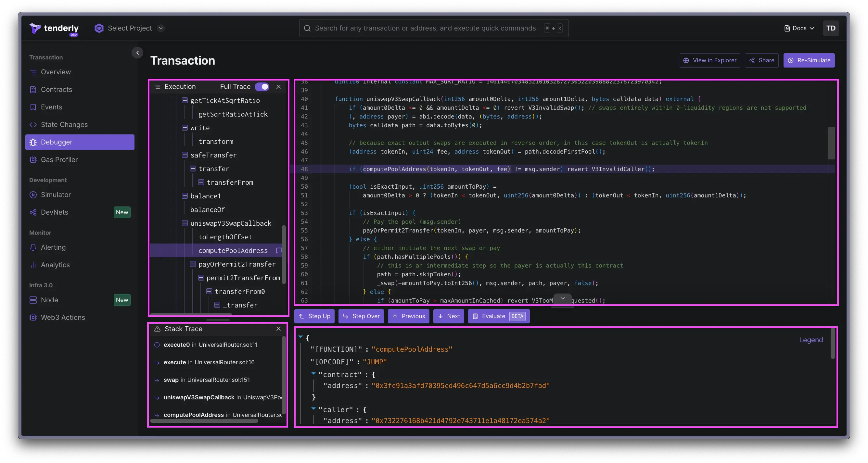This screenshot has height=463, width=868.
Task: Click the Analytics bar chart icon
Action: click(33, 265)
